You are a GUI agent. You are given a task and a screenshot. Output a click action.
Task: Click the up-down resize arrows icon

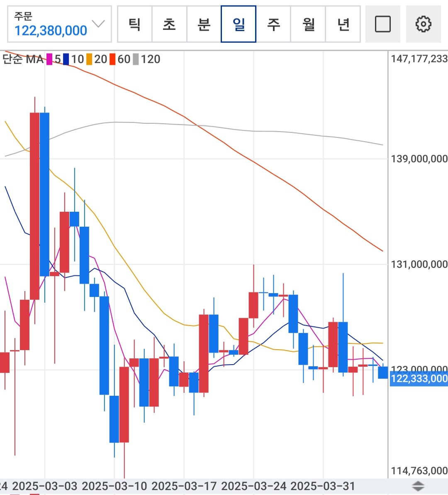(x=419, y=486)
